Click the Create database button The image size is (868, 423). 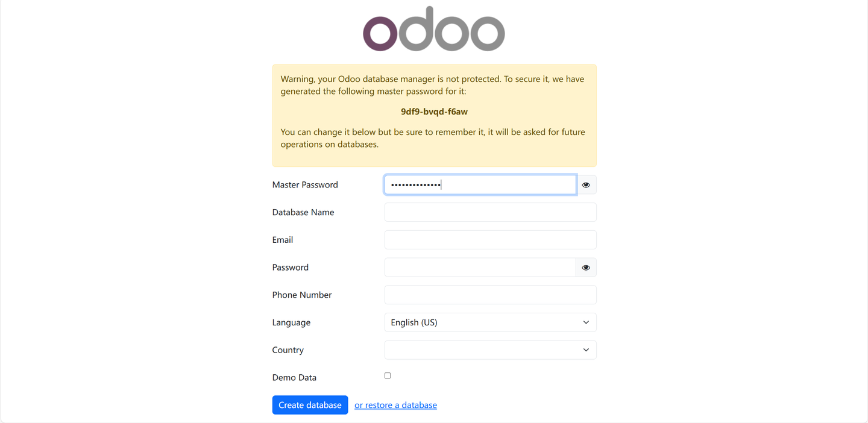tap(310, 404)
